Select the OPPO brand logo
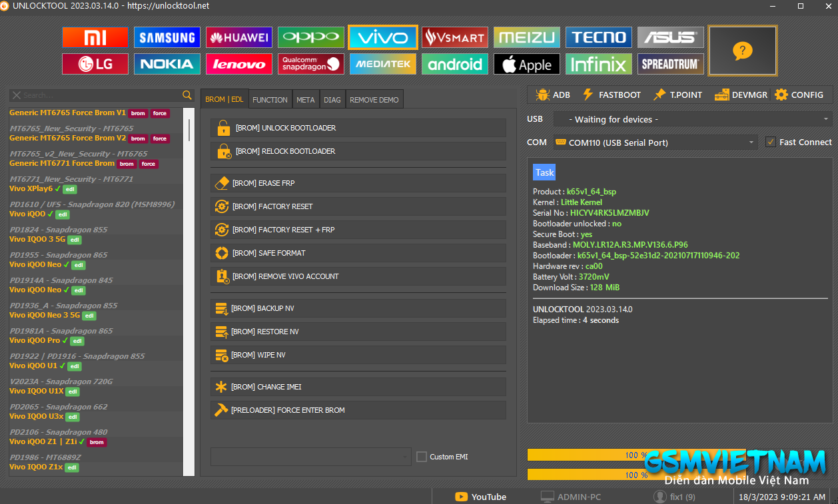This screenshot has width=838, height=504. [311, 37]
